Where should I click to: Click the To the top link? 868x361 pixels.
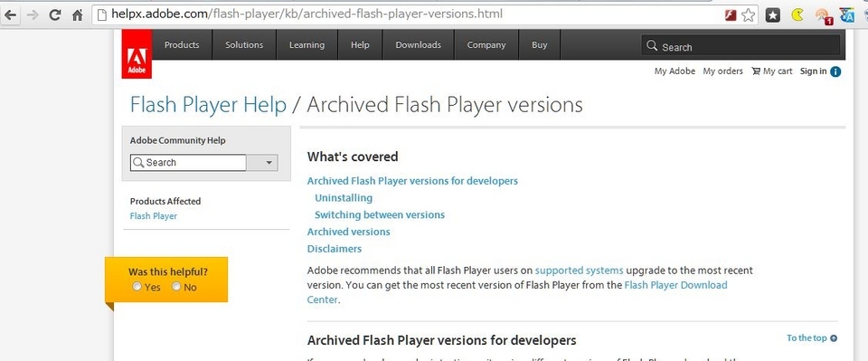[x=812, y=337]
